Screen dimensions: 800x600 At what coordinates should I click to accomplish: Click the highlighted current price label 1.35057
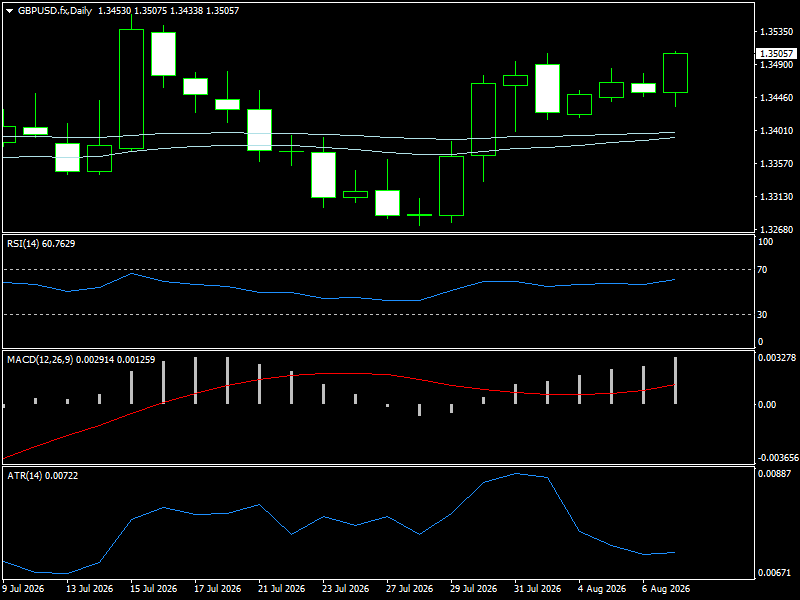point(776,54)
